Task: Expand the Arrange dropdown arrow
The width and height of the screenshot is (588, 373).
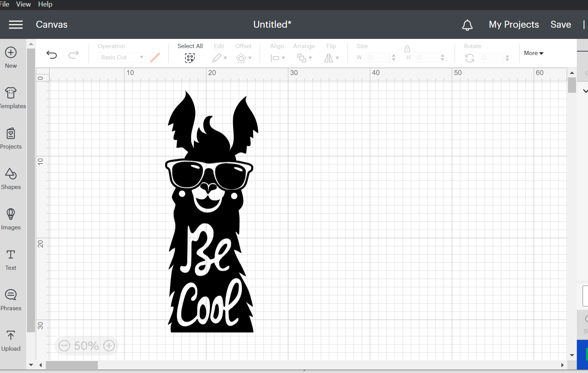Action: coord(311,58)
